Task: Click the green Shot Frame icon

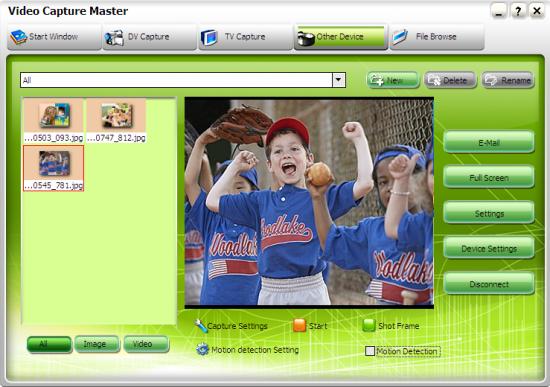Action: 369,325
